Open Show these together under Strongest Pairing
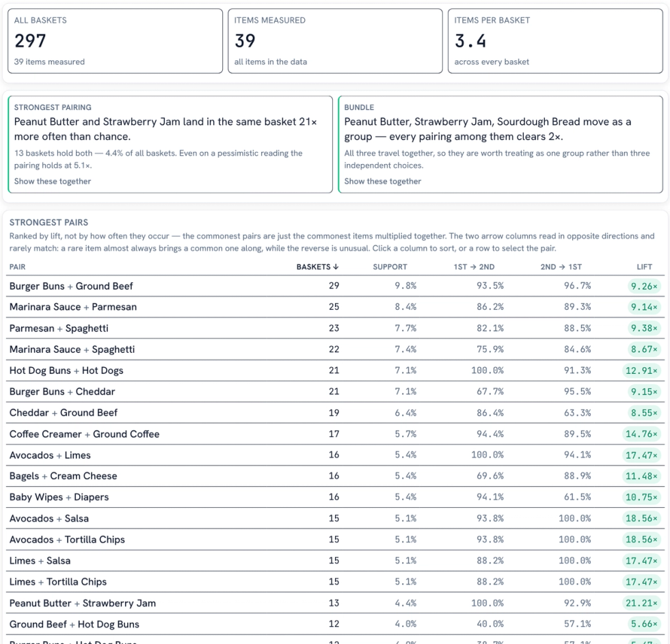 [x=53, y=181]
